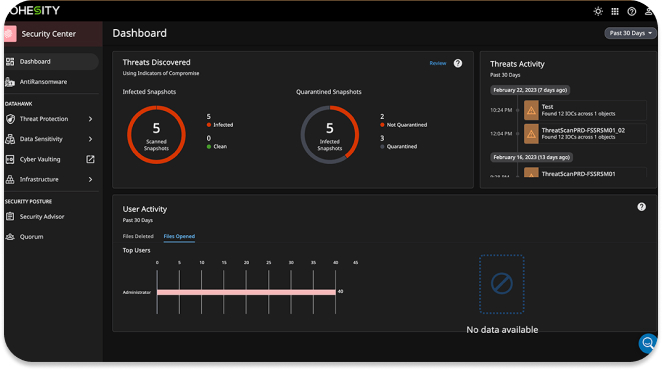Click the Security Advisor icon
Screen dimensions: 662x370
pos(10,217)
